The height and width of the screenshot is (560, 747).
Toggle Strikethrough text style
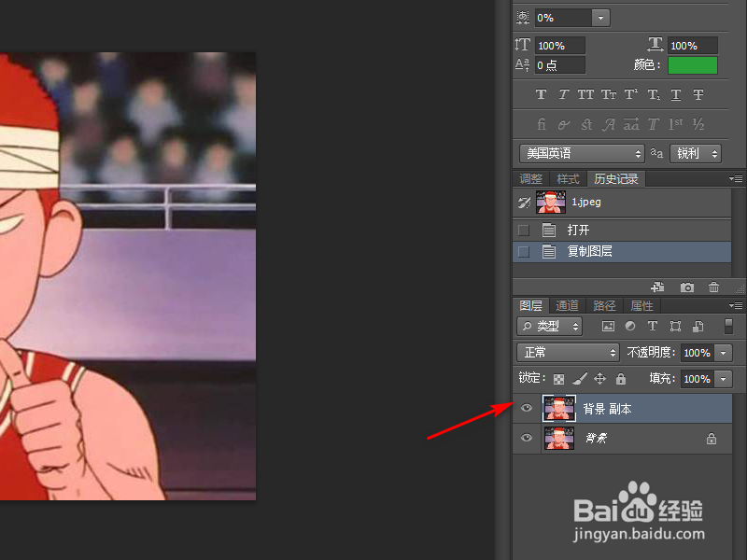pyautogui.click(x=698, y=94)
